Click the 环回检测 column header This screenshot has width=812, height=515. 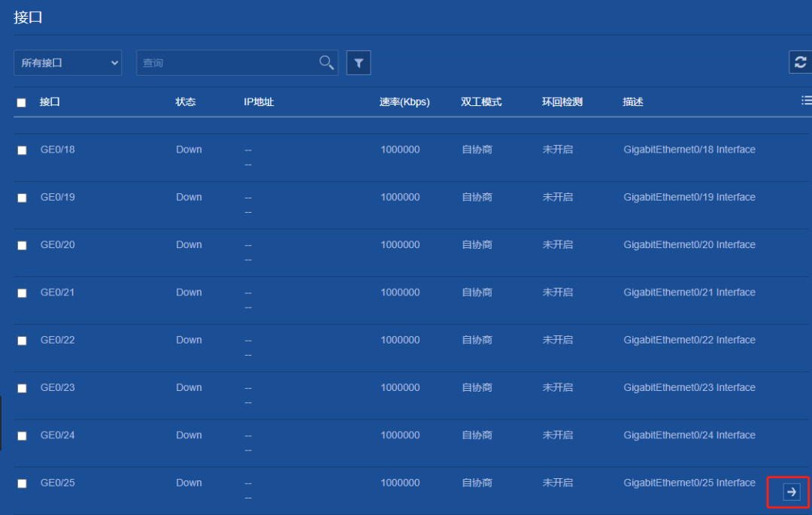tap(562, 102)
